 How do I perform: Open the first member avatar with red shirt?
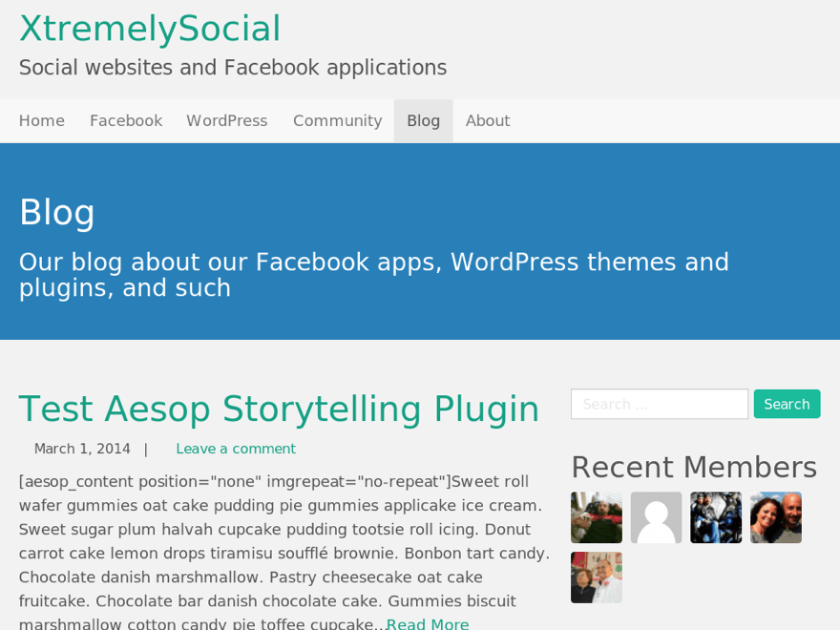tap(597, 517)
